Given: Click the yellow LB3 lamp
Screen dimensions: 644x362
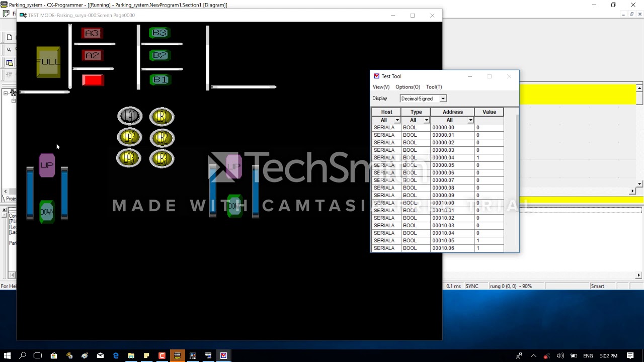Looking at the screenshot, I should 162,159.
